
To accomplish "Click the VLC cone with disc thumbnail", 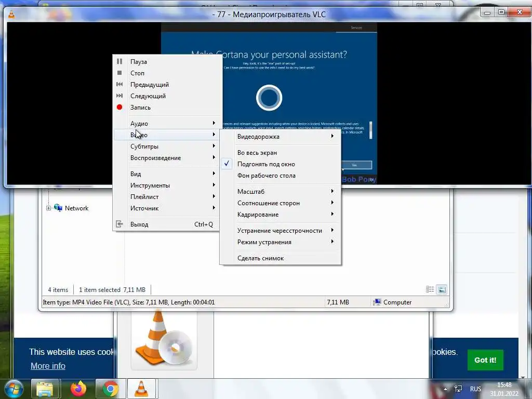I will tap(164, 339).
